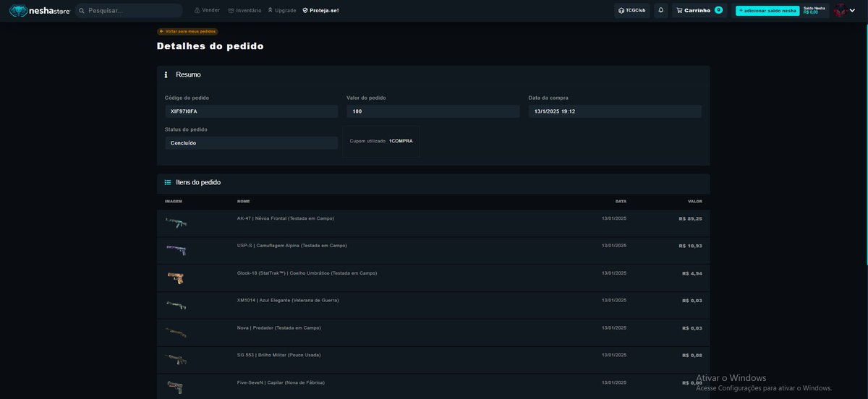Click the Itens do pedido list icon

168,182
